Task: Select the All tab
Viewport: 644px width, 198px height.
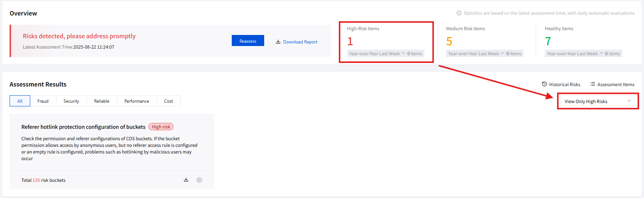Action: tap(20, 101)
